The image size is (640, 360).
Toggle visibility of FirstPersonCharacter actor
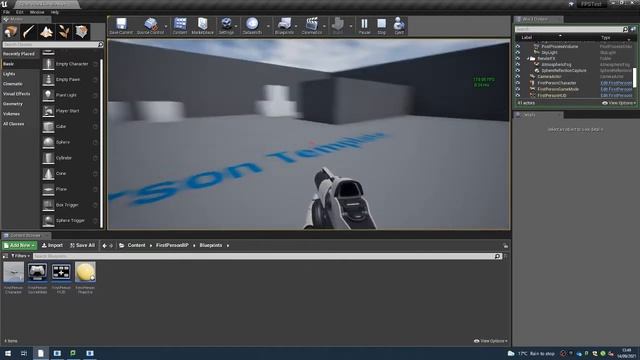click(518, 83)
